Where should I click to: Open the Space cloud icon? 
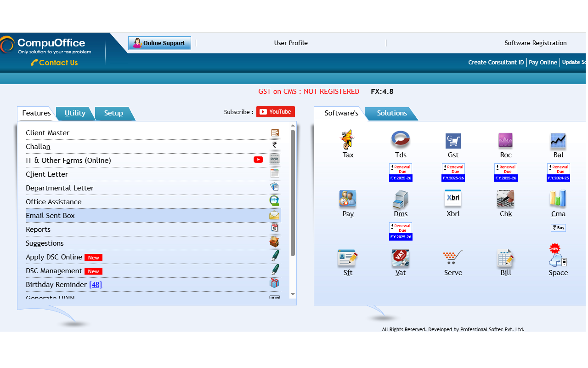(x=558, y=258)
